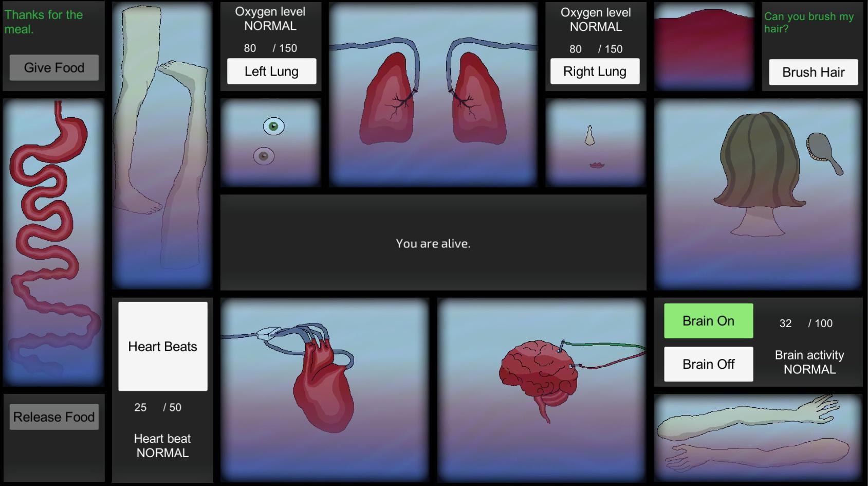Viewport: 868px width, 486px height.
Task: Click the lips below the nose
Action: (596, 165)
